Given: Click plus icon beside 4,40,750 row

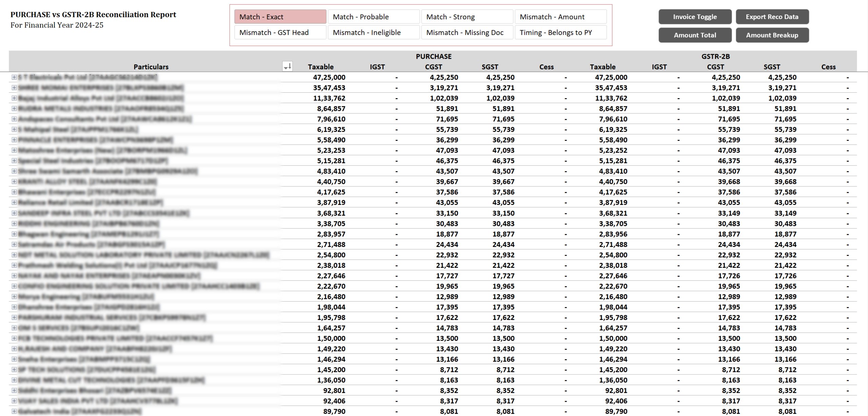Looking at the screenshot, I should click(x=14, y=182).
